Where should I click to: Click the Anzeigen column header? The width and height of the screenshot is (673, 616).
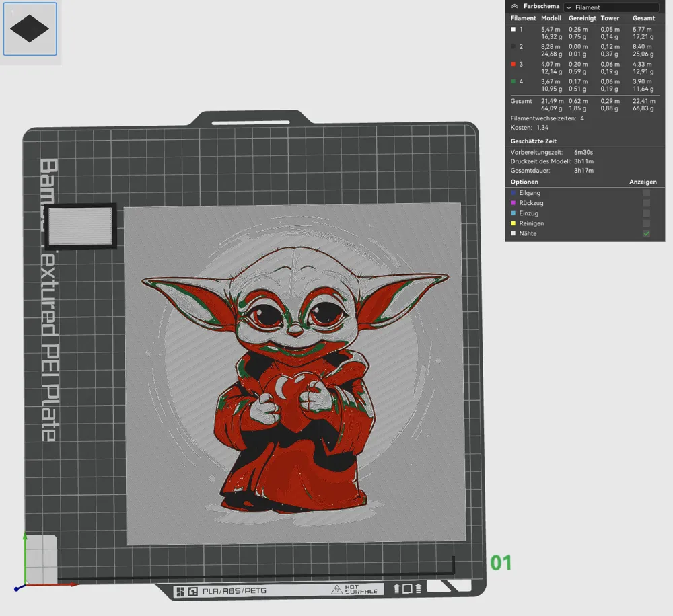tap(643, 182)
